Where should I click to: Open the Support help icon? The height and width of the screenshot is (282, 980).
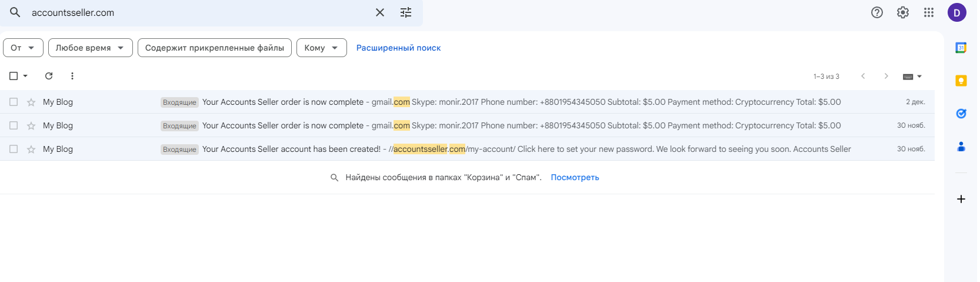877,12
